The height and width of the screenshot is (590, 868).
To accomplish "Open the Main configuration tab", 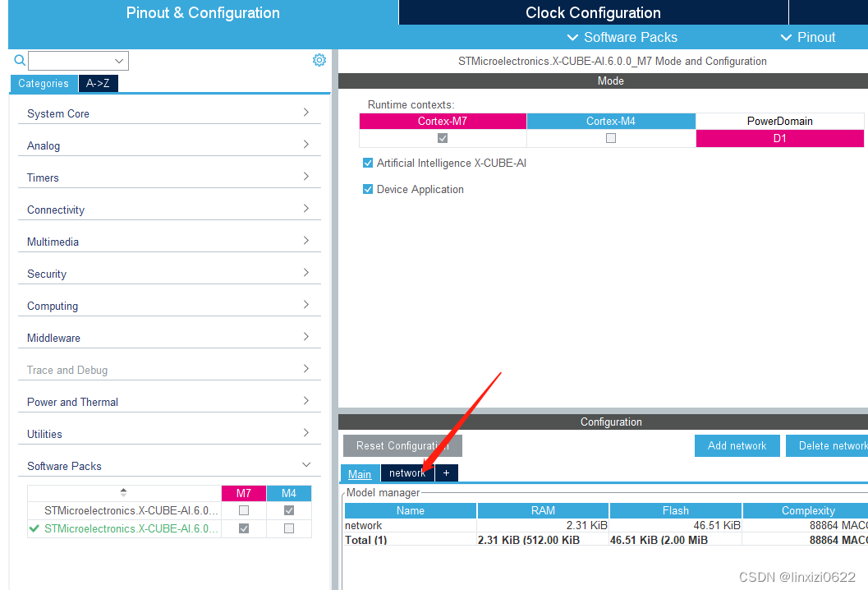I will pyautogui.click(x=360, y=473).
